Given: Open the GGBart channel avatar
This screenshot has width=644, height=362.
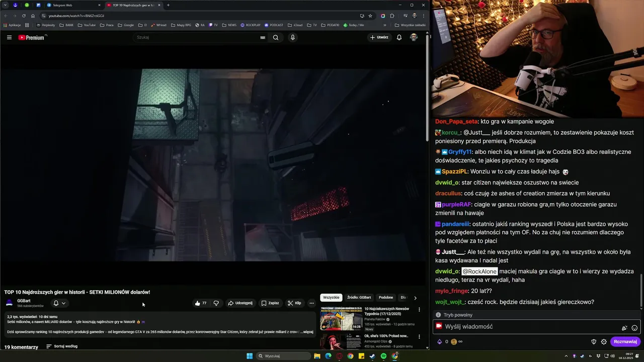Looking at the screenshot, I should (x=9, y=303).
